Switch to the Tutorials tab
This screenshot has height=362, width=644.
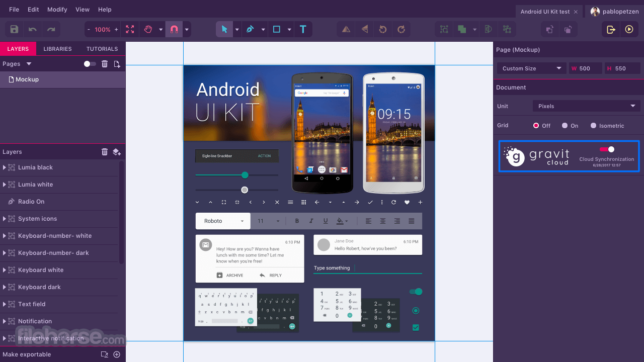coord(102,49)
